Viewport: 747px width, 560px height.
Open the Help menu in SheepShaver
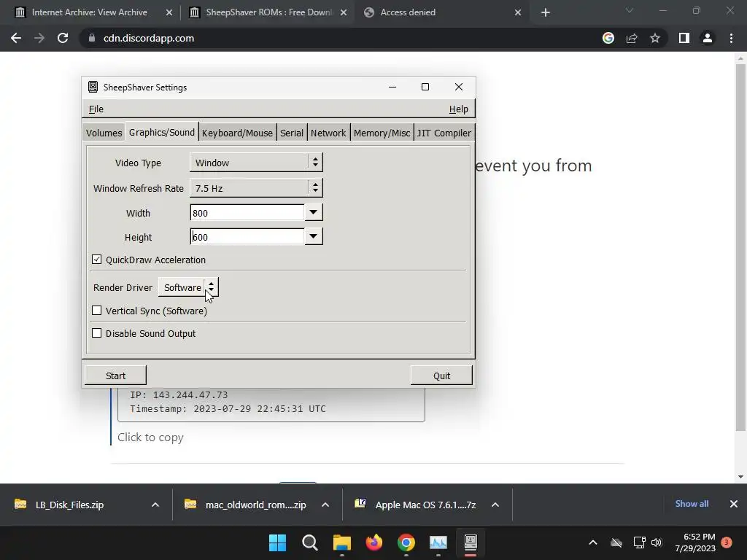tap(459, 109)
